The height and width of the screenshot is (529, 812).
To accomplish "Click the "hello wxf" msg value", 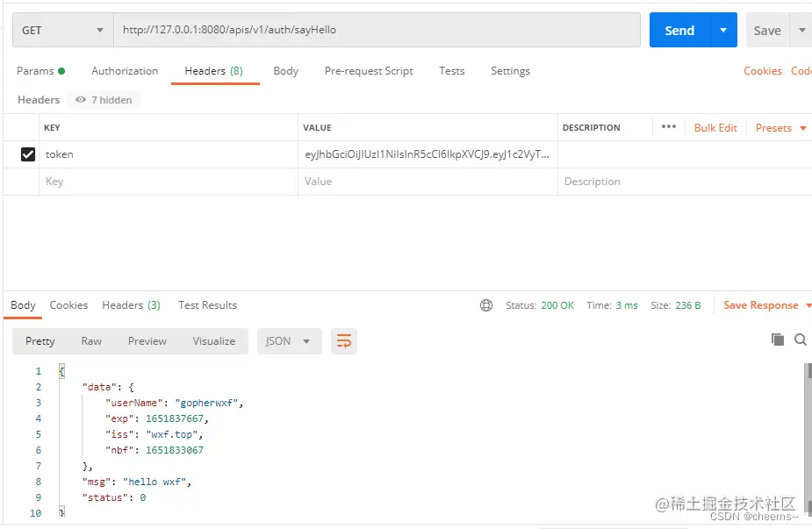I will [154, 482].
